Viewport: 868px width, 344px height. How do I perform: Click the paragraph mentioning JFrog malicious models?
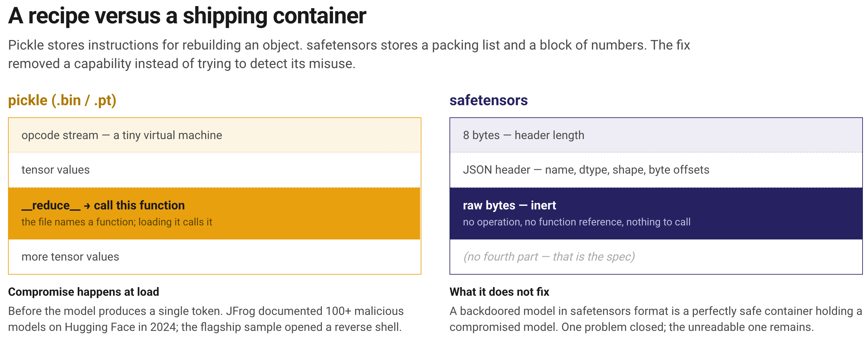coord(205,319)
